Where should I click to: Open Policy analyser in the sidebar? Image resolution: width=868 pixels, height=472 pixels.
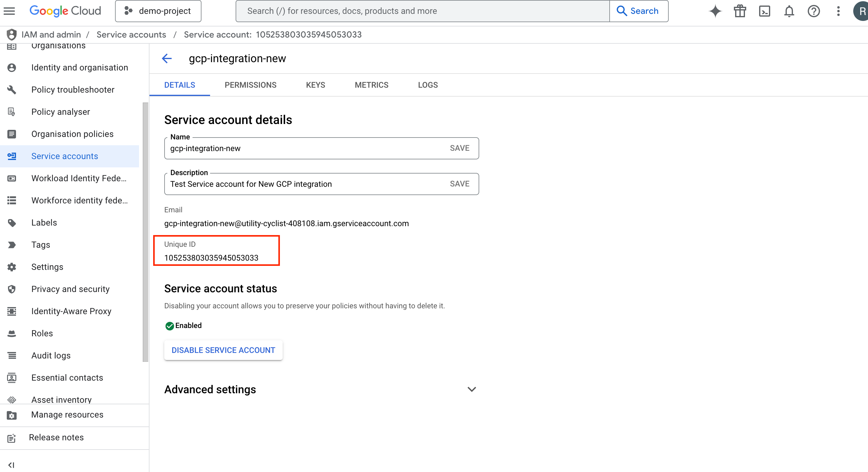point(70,112)
